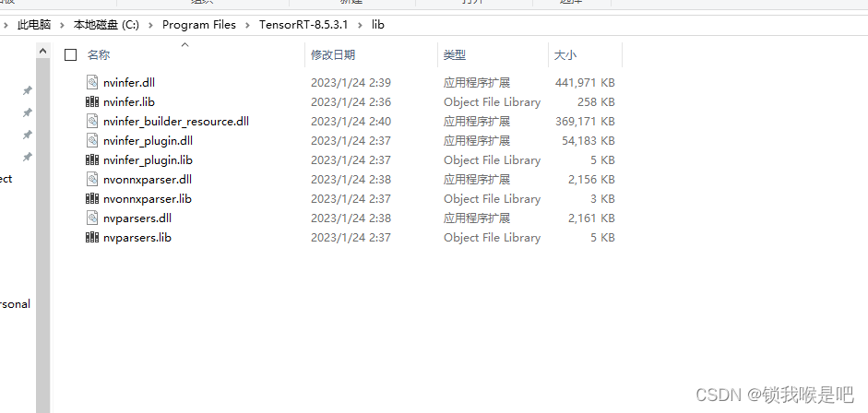Expand the chevron before 本地磁盘 (C:)
This screenshot has width=868, height=413.
[x=62, y=25]
